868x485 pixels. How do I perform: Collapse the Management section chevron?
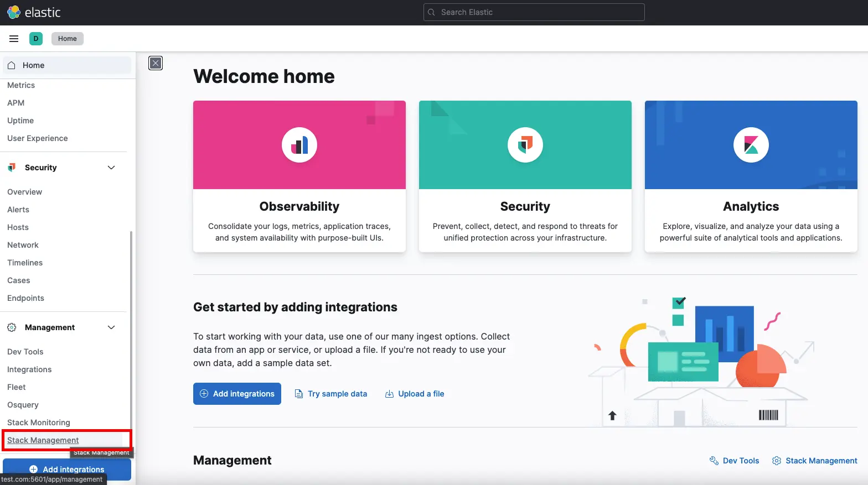coord(111,327)
